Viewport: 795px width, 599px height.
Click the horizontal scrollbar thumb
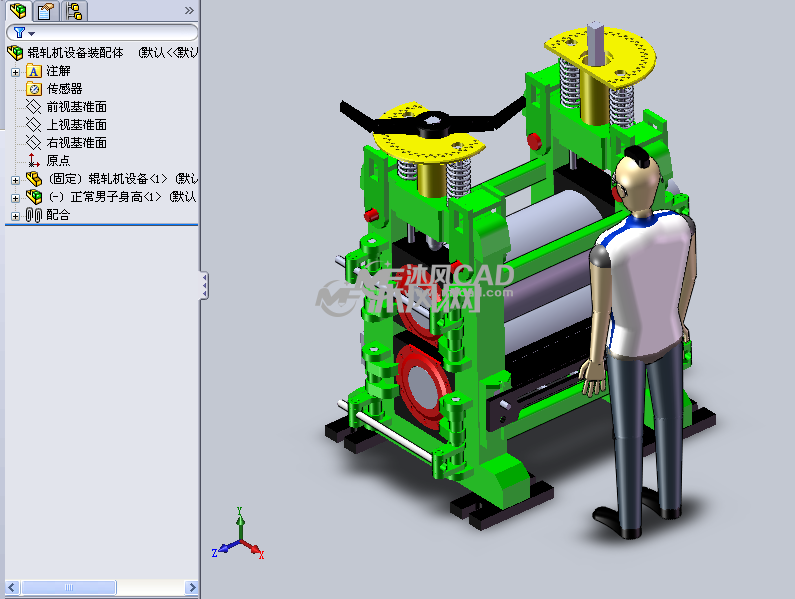[68, 587]
